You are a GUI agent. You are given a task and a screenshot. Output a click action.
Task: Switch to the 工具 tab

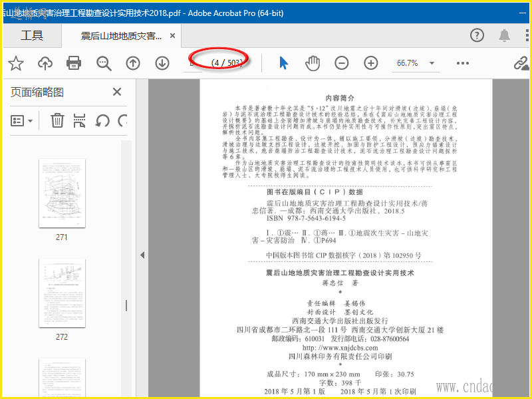point(32,35)
